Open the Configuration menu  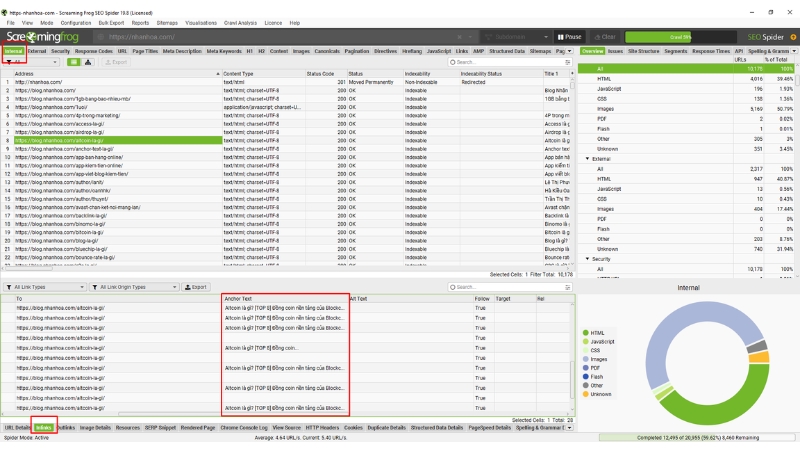coord(76,23)
